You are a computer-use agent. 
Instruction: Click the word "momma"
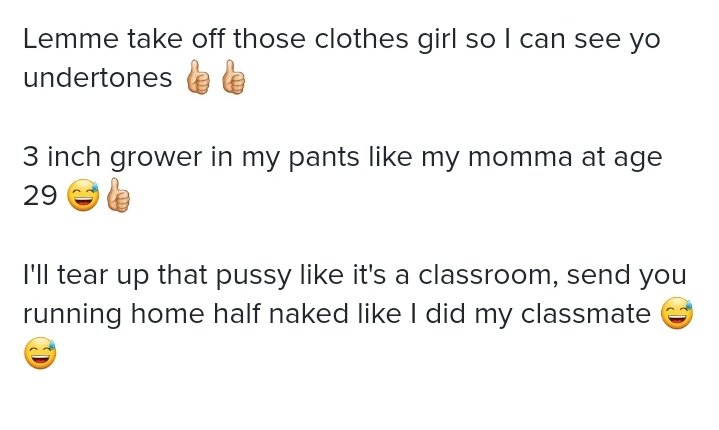(x=520, y=157)
